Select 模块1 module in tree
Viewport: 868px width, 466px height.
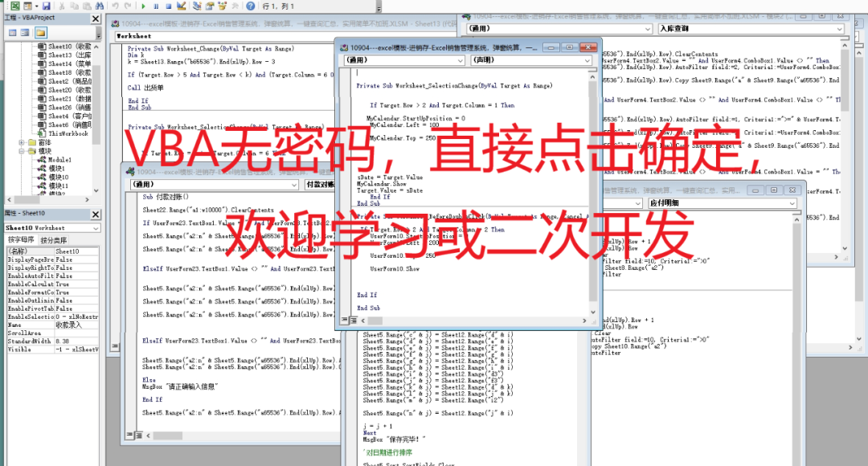coord(51,168)
